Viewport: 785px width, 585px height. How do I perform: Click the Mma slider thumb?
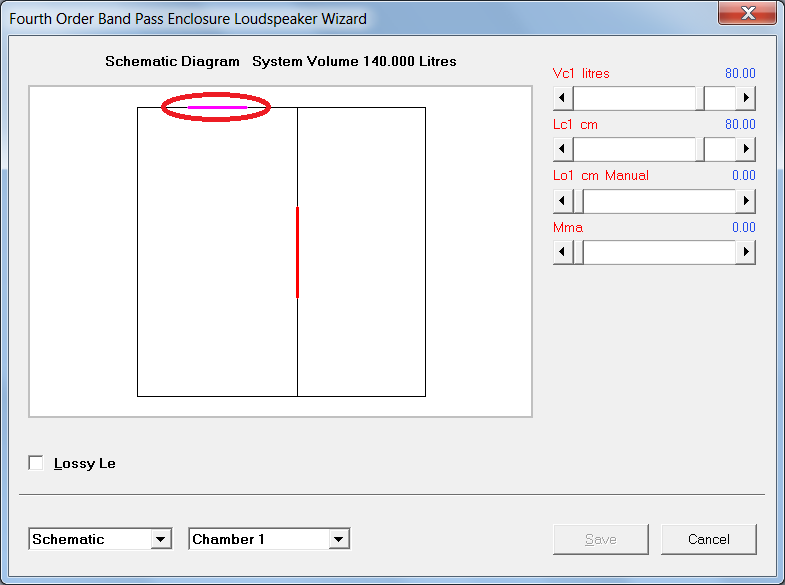tap(578, 252)
